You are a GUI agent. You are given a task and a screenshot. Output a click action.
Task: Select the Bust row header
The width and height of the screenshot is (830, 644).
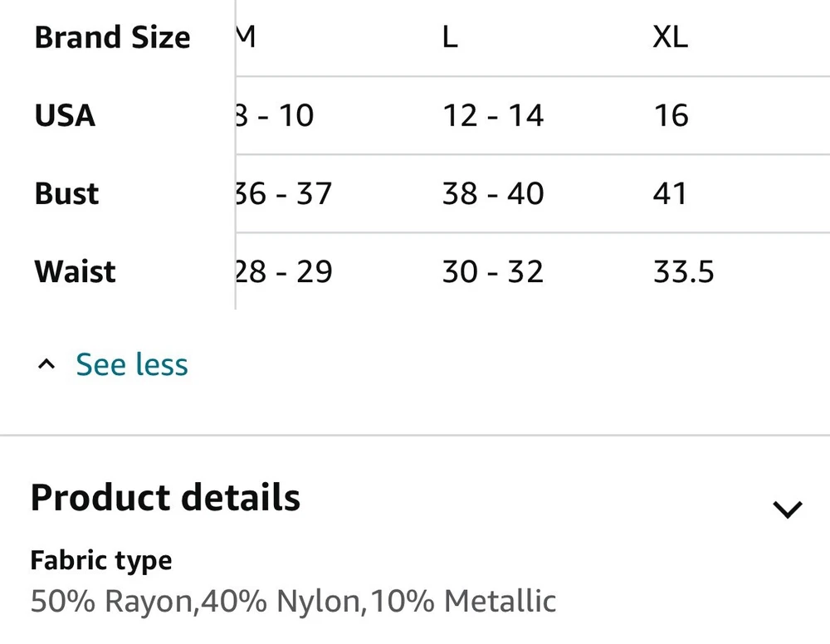tap(66, 193)
